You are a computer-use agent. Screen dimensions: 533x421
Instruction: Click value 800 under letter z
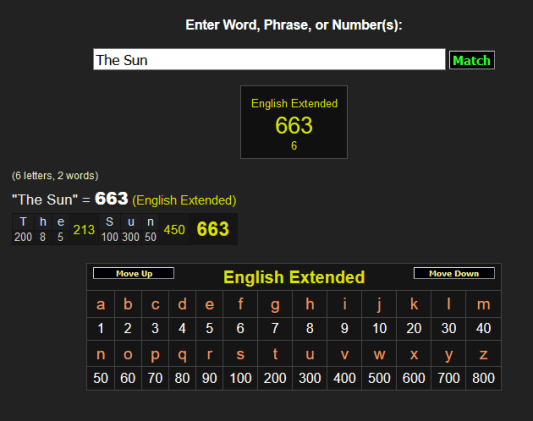coord(483,378)
